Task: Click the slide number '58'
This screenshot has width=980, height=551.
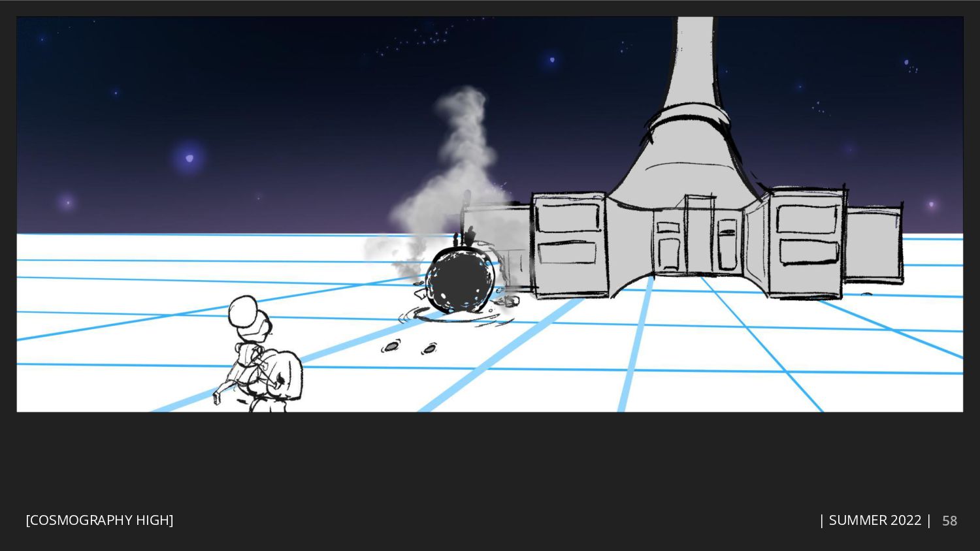Action: (949, 521)
